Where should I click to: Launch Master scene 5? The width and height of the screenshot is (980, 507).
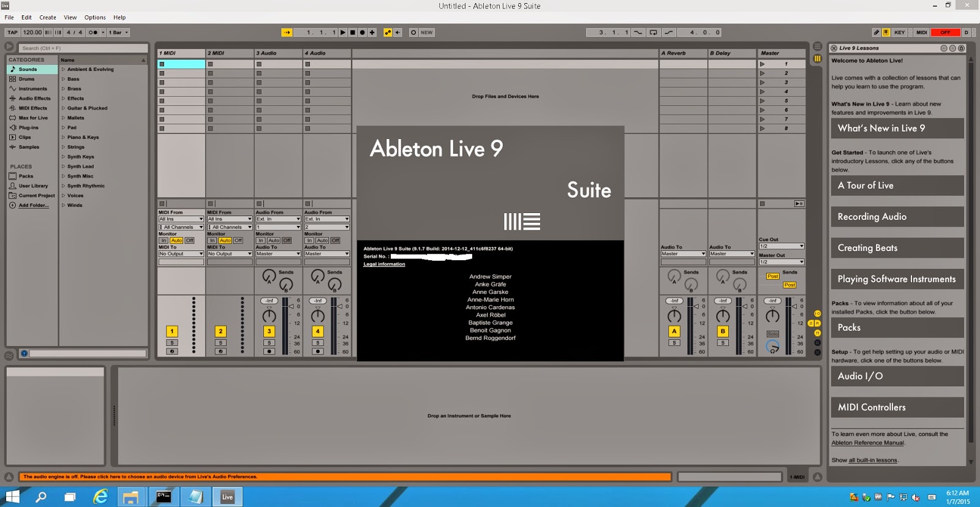(763, 100)
